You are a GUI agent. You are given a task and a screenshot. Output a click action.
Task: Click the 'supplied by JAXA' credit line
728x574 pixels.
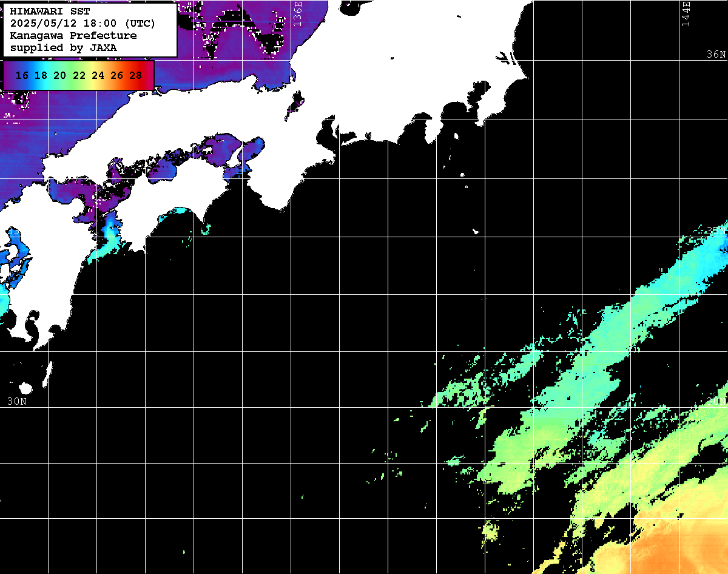64,47
